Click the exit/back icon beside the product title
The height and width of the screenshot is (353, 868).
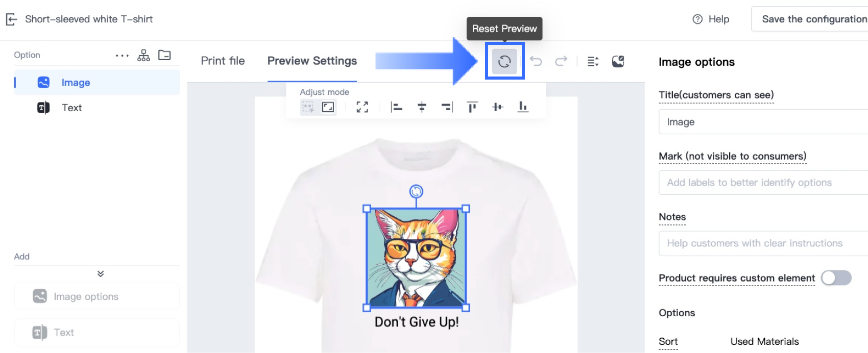(11, 19)
